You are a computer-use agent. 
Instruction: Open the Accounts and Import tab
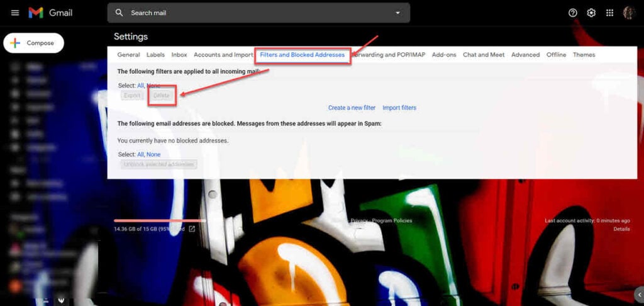[223, 55]
